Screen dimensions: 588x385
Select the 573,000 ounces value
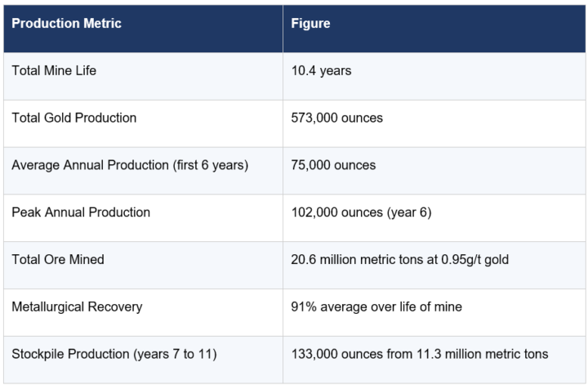point(336,118)
